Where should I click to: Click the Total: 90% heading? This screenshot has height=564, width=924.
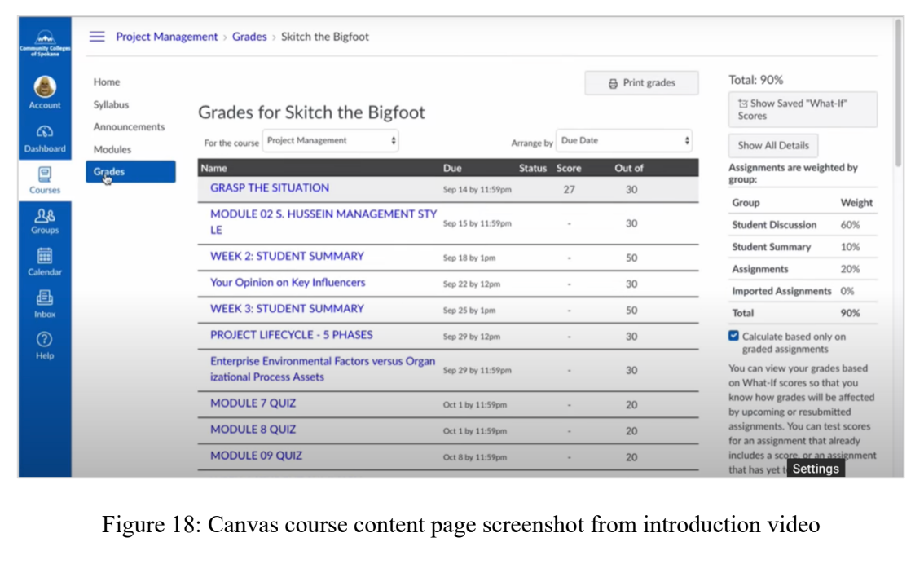(x=755, y=80)
